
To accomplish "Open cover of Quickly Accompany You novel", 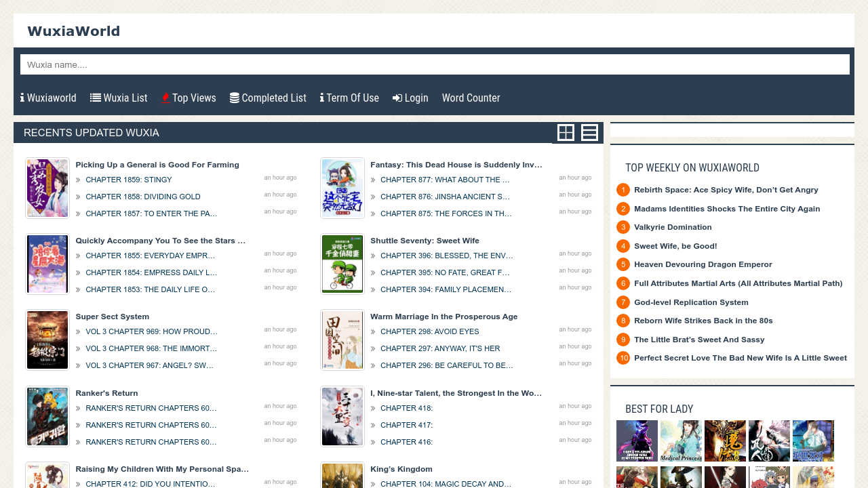I will (47, 264).
